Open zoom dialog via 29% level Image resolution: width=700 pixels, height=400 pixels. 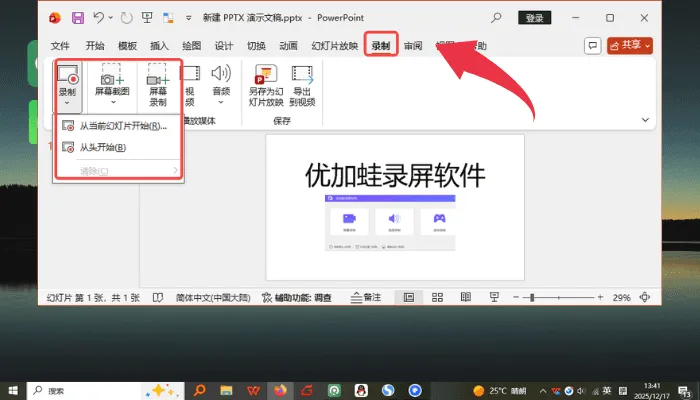(x=621, y=298)
